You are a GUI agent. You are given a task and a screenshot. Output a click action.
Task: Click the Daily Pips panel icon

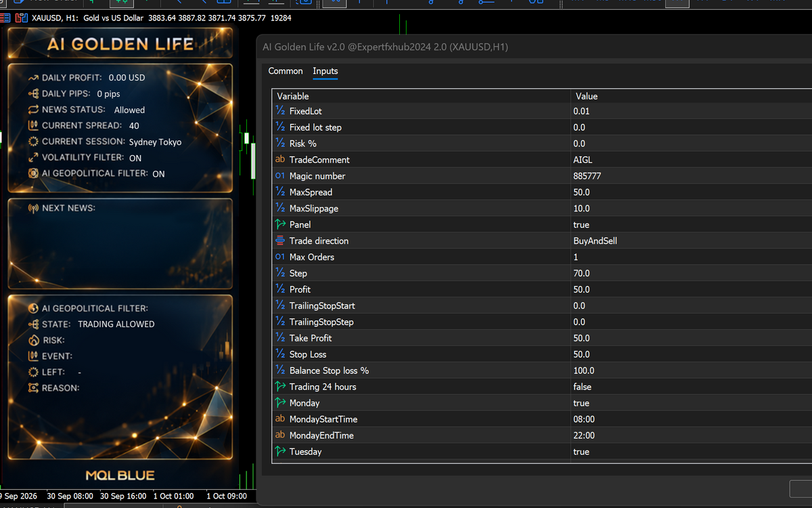33,93
